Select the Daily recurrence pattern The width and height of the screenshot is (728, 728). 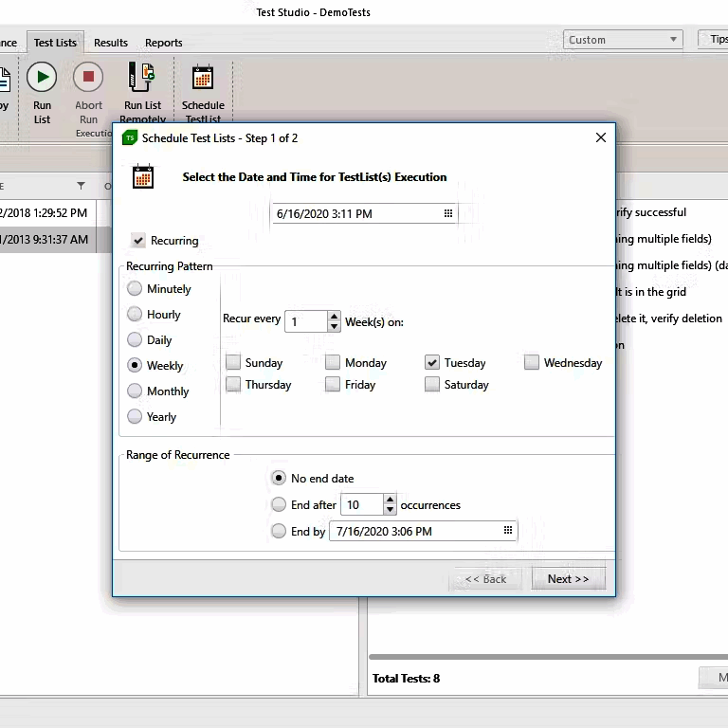pyautogui.click(x=136, y=339)
